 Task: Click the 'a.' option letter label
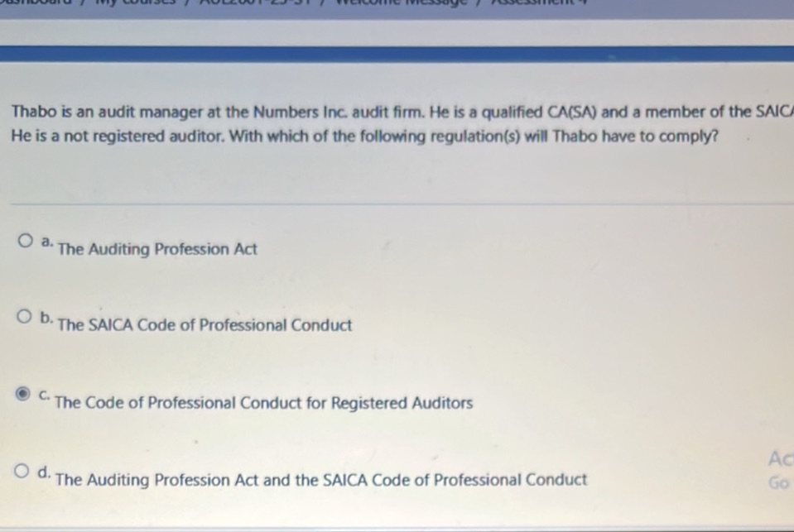point(46,243)
